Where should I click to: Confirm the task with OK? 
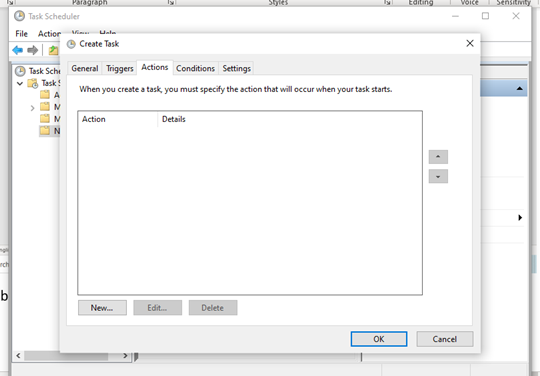point(379,339)
